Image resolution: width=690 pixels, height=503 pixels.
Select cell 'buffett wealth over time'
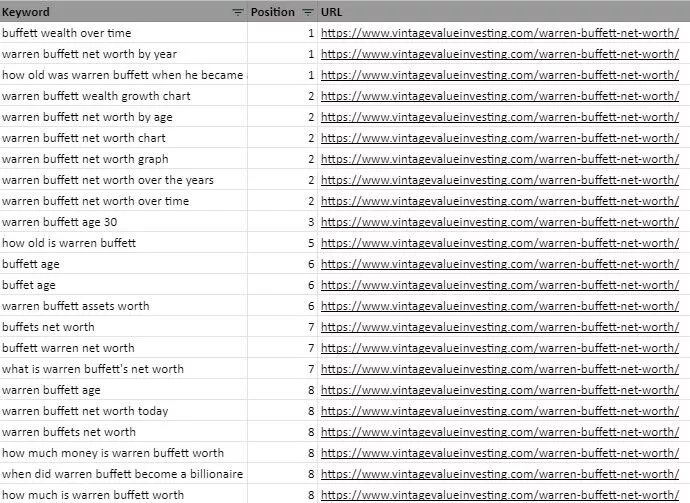(124, 33)
